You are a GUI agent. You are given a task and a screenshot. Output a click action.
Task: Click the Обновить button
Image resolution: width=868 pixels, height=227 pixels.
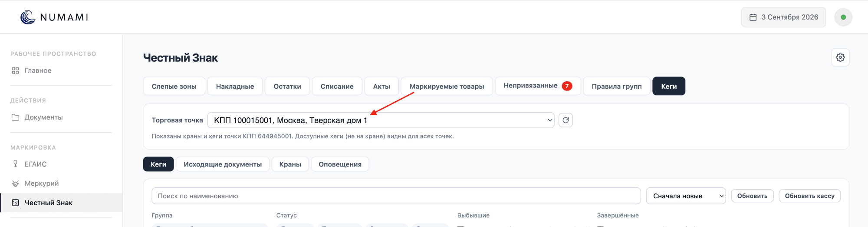coord(752,196)
